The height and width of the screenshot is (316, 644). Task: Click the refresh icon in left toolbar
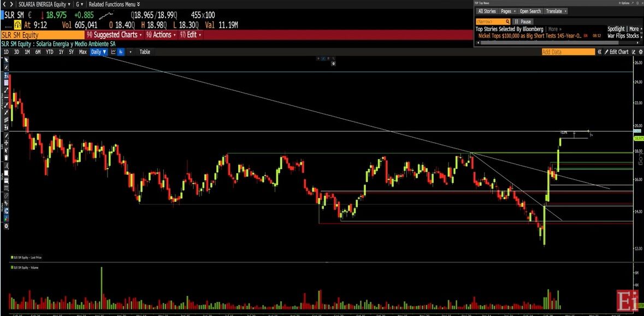[x=6, y=211]
